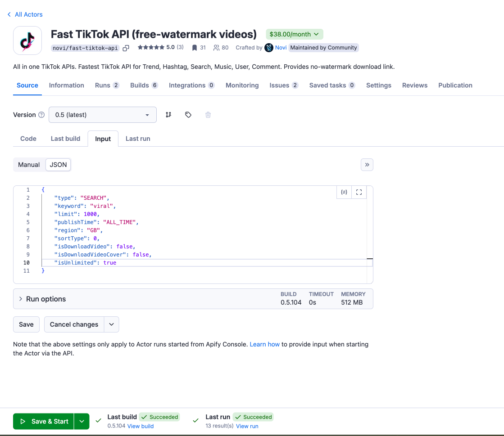504x436 pixels.
Task: Open the Builds tab
Action: [x=144, y=85]
